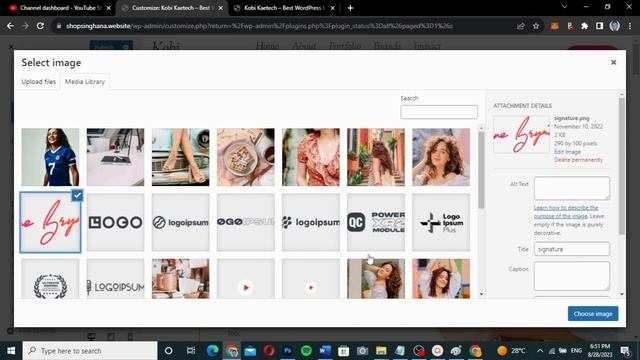Open Photoshop from the taskbar
Image resolution: width=640 pixels, height=360 pixels.
click(x=288, y=351)
